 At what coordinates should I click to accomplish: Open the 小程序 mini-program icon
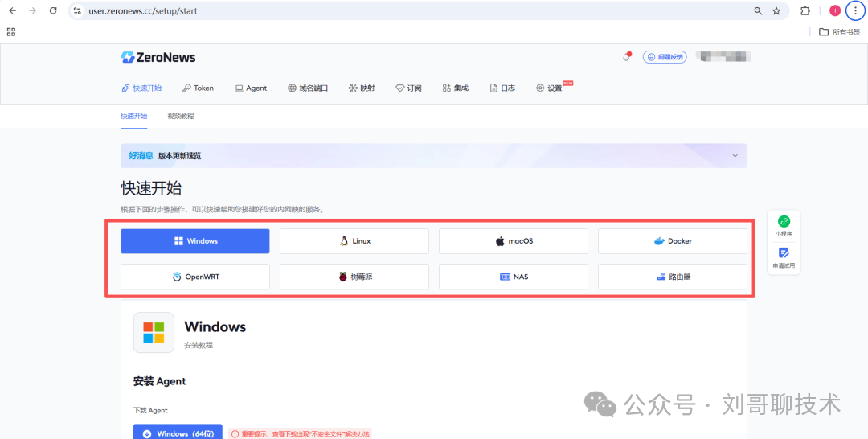click(784, 225)
